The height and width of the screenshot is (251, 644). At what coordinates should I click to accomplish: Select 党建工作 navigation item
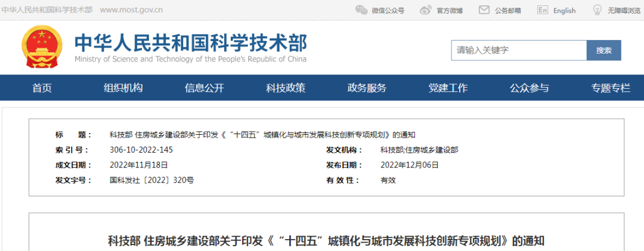coord(448,88)
